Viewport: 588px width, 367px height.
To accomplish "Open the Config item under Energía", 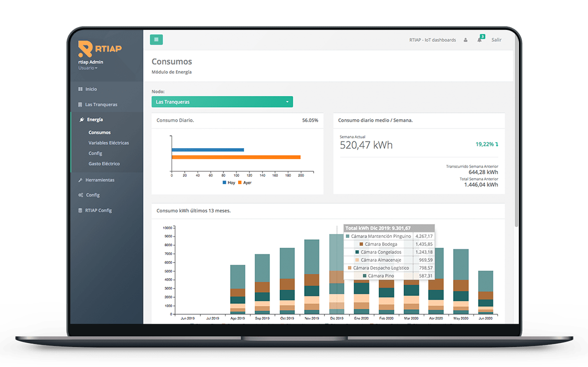I will tap(95, 154).
